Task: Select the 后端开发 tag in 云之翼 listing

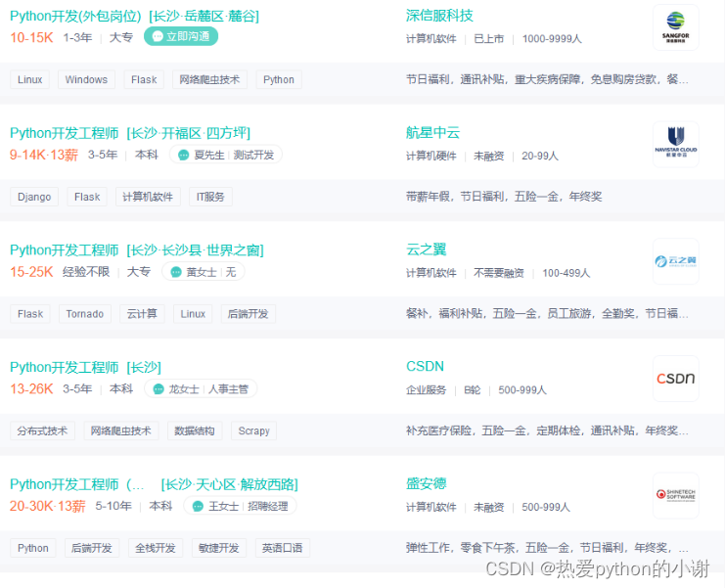Action: (x=248, y=314)
